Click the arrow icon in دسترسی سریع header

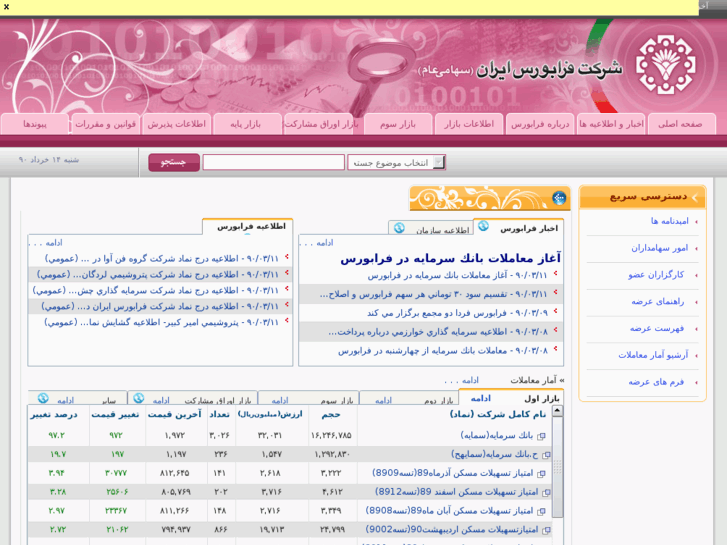coord(695,198)
